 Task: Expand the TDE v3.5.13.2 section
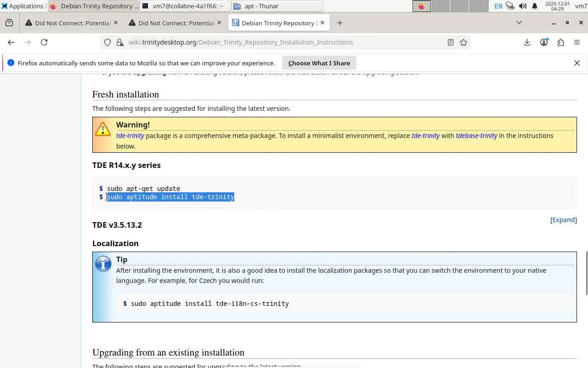pyautogui.click(x=564, y=220)
